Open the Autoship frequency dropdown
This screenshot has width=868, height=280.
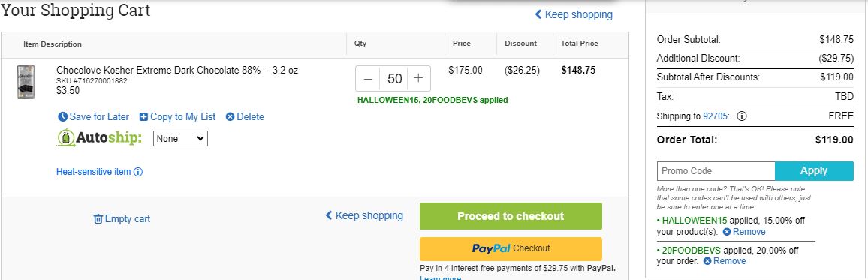click(x=180, y=138)
